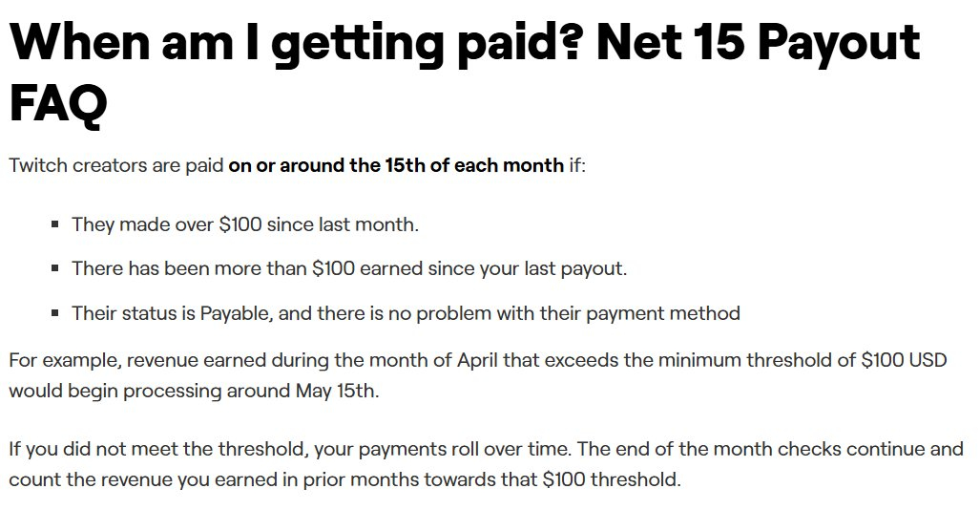980x510 pixels.
Task: Click 'Twitch creators are paid' text
Action: point(116,165)
